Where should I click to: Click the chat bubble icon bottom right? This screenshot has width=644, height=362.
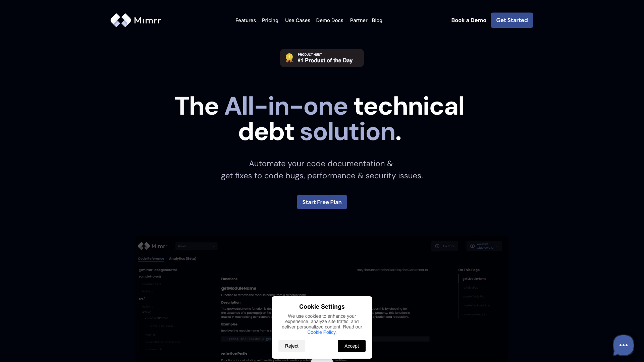coord(623,345)
